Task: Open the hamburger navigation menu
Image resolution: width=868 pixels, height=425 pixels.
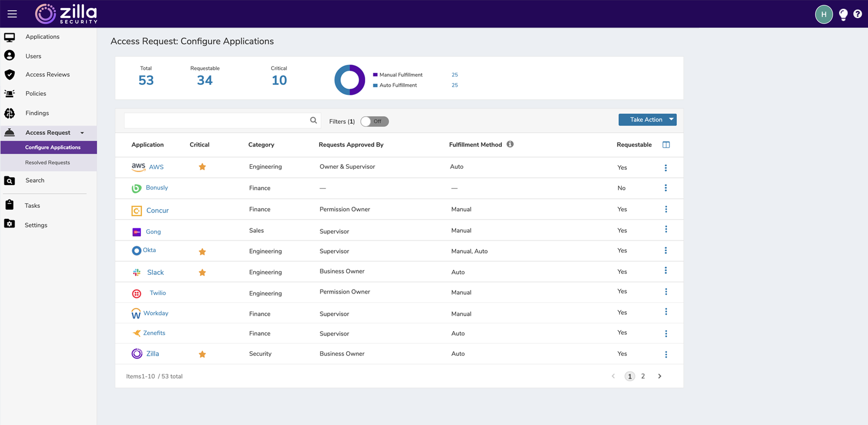Action: 12,14
